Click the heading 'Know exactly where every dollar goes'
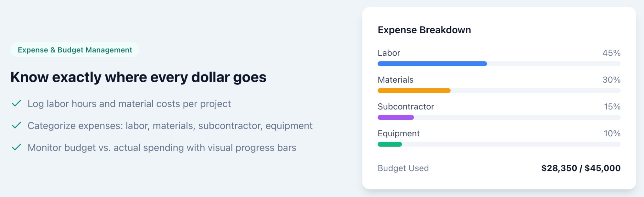The width and height of the screenshot is (644, 197). (138, 77)
